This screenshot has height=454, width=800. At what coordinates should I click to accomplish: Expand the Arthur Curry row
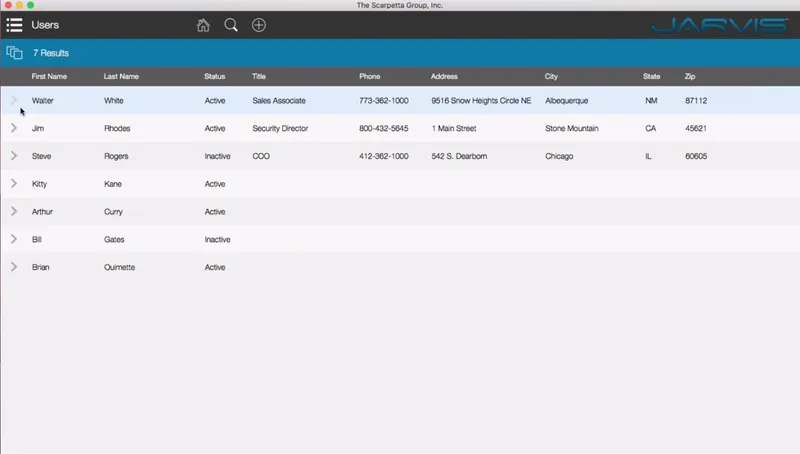14,211
